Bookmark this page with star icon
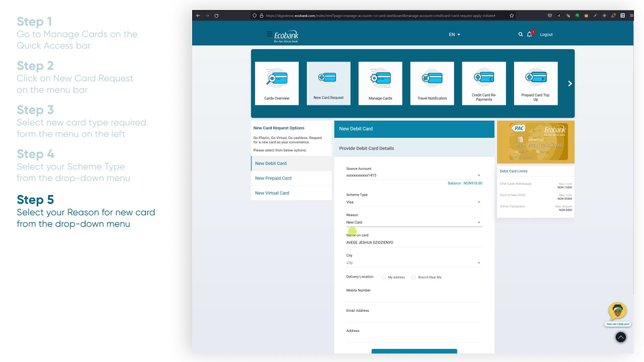The width and height of the screenshot is (644, 362). click(x=512, y=16)
